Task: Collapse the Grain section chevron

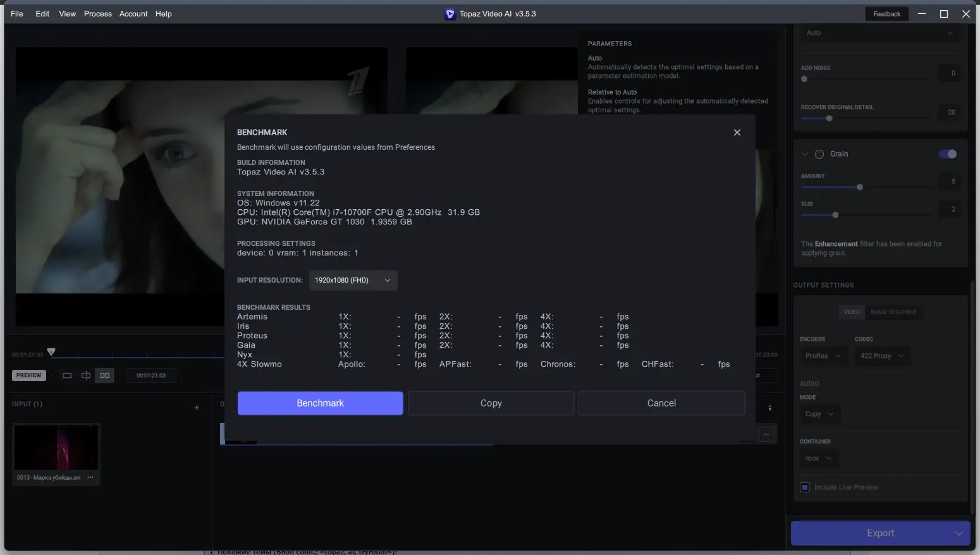Action: 805,154
